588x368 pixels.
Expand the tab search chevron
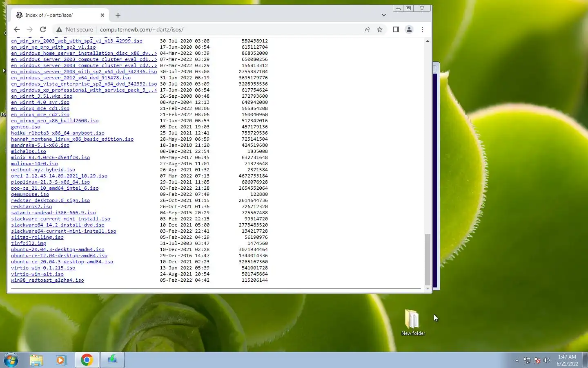383,15
